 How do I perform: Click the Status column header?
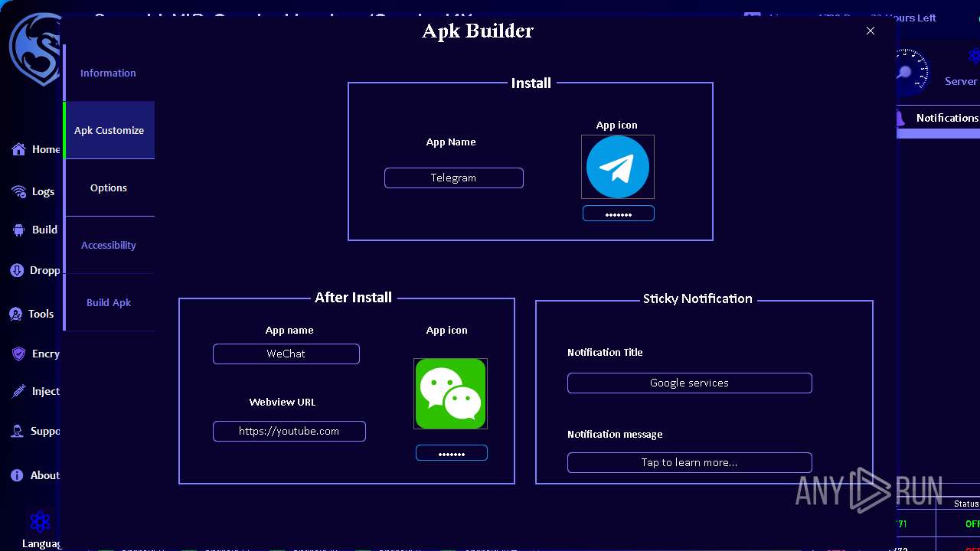coord(966,504)
